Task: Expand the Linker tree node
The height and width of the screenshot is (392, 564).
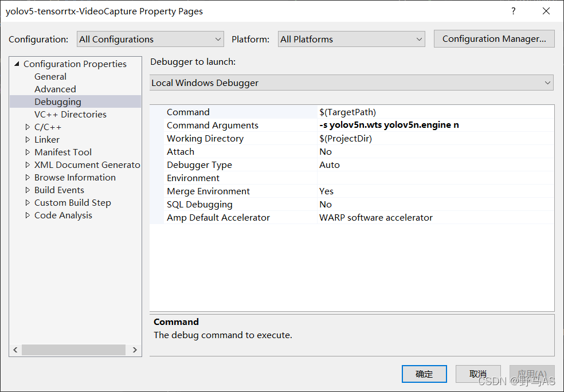Action: click(28, 140)
